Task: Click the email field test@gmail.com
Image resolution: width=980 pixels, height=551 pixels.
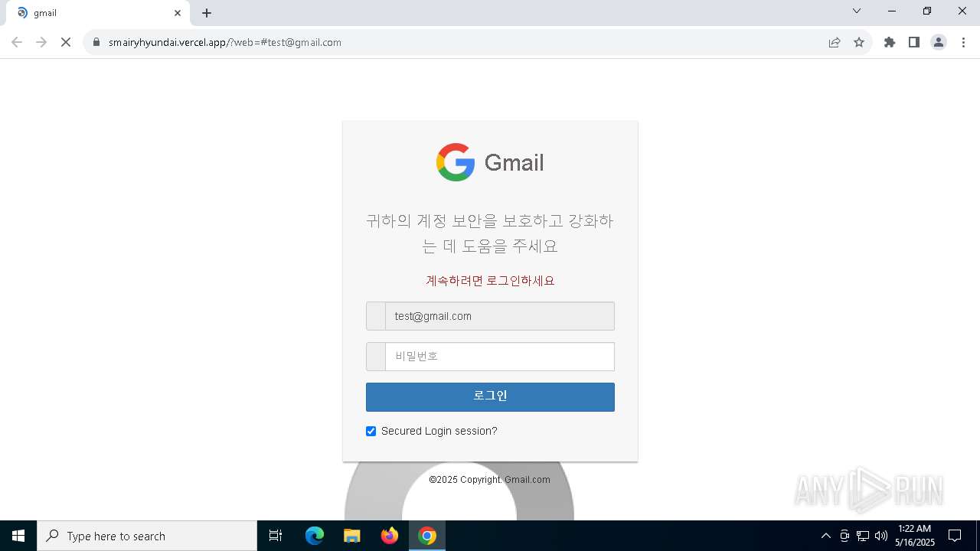Action: (499, 316)
